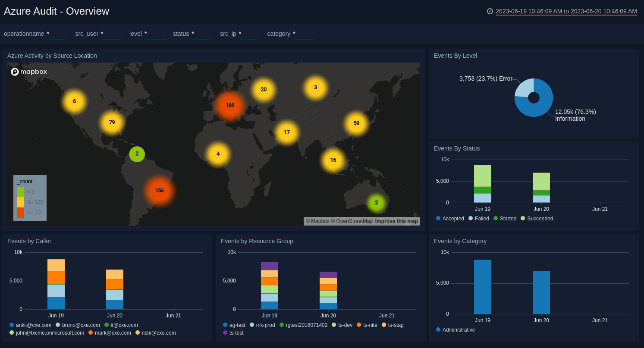Click the yellow '3 - 100' map legend swatch
Viewport: 644px width, 348px height.
[x=20, y=202]
